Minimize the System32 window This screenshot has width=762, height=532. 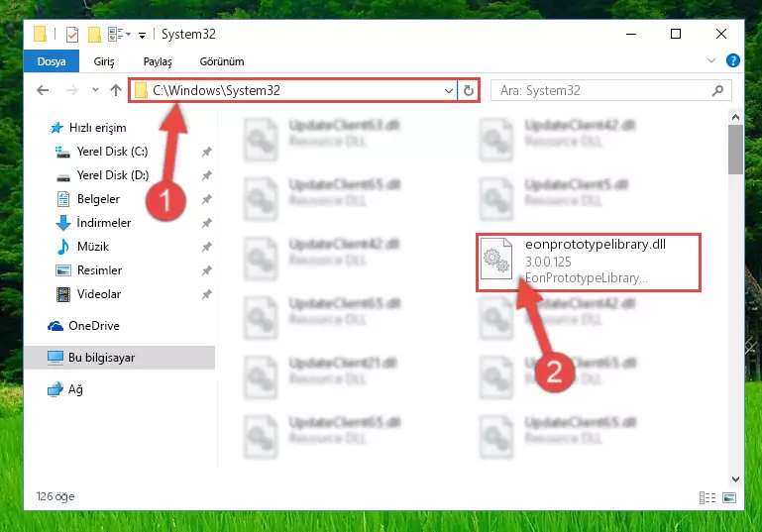pyautogui.click(x=631, y=34)
